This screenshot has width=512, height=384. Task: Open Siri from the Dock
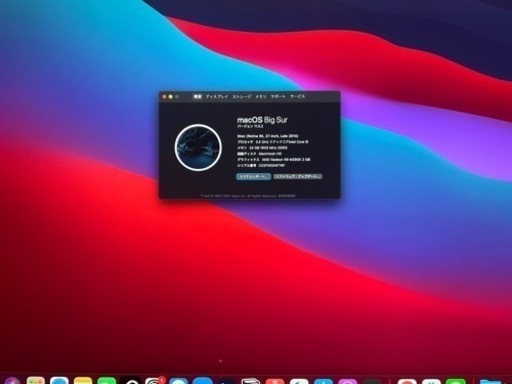[x=13, y=381]
